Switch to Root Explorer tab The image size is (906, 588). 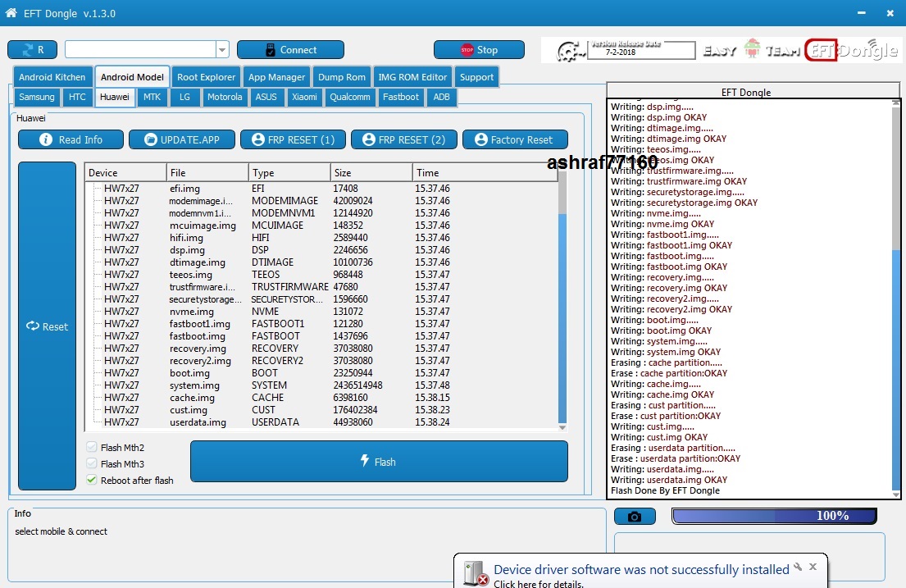(207, 77)
